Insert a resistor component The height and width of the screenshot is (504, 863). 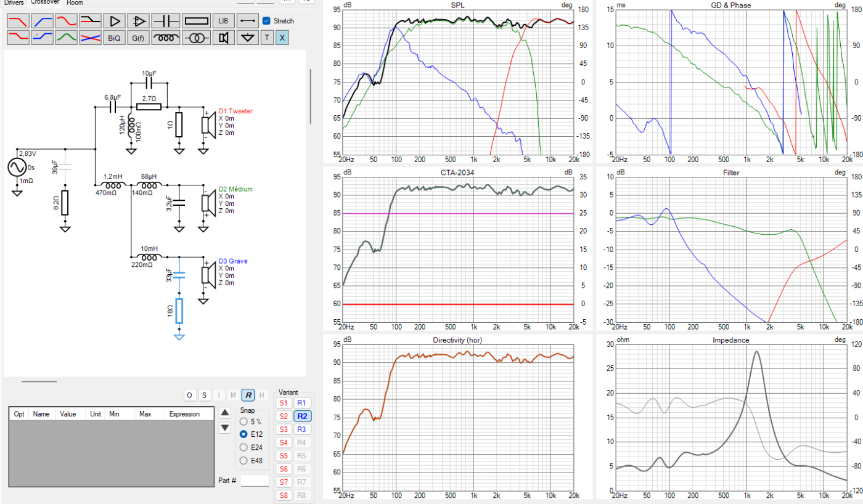pyautogui.click(x=197, y=20)
